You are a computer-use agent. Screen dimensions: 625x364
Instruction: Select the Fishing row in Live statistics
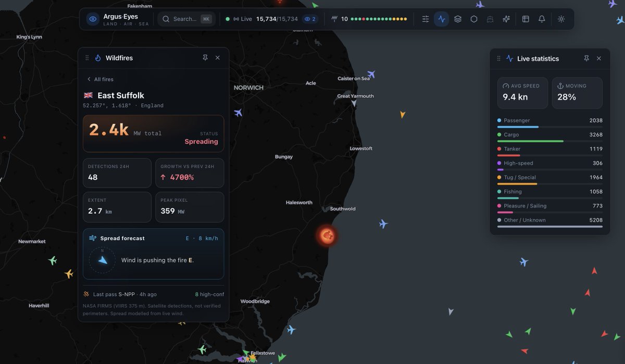click(x=550, y=193)
